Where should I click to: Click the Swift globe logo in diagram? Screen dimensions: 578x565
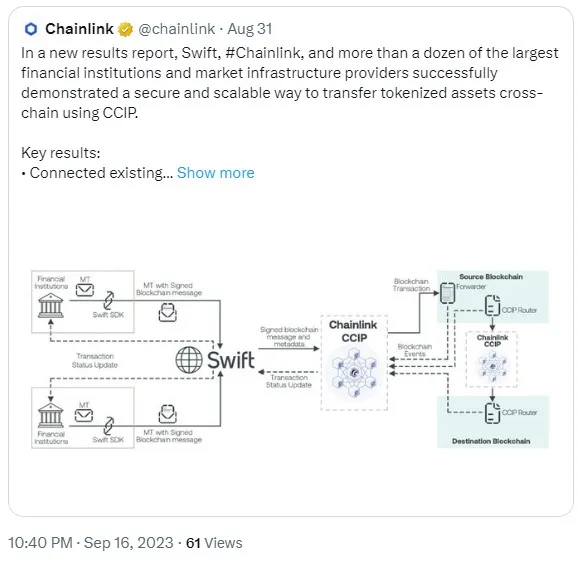(x=189, y=360)
